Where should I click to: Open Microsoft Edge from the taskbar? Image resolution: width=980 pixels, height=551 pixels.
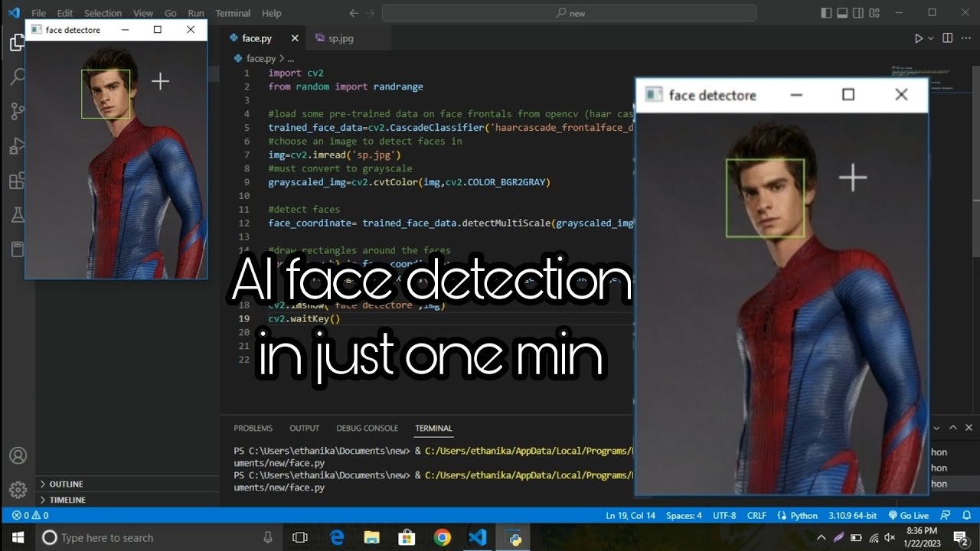(x=337, y=538)
